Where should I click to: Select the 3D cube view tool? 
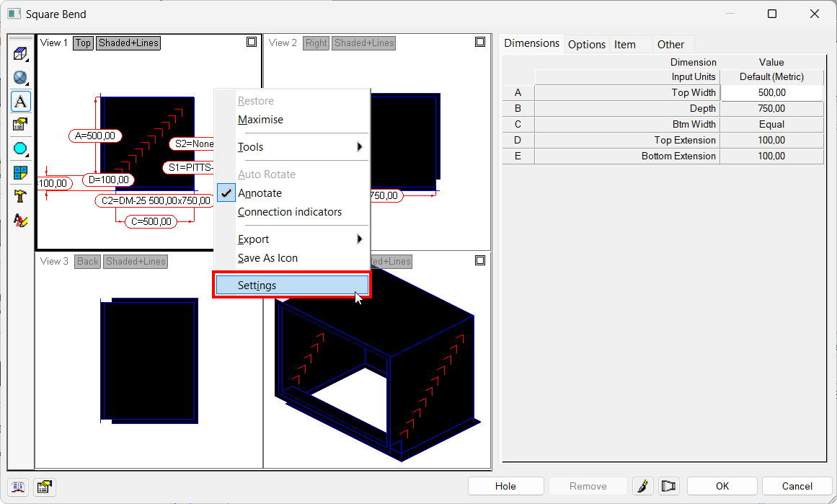click(x=19, y=53)
